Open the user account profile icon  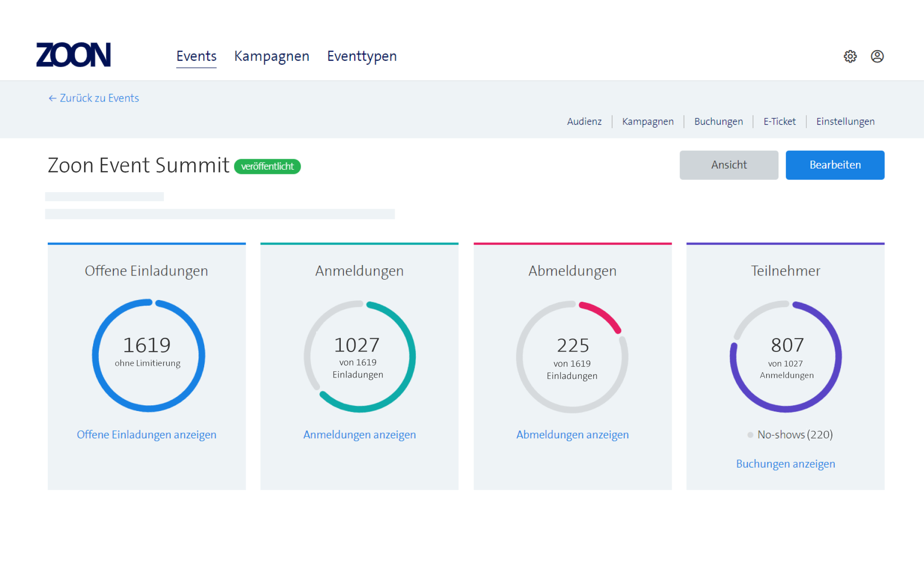pyautogui.click(x=877, y=56)
